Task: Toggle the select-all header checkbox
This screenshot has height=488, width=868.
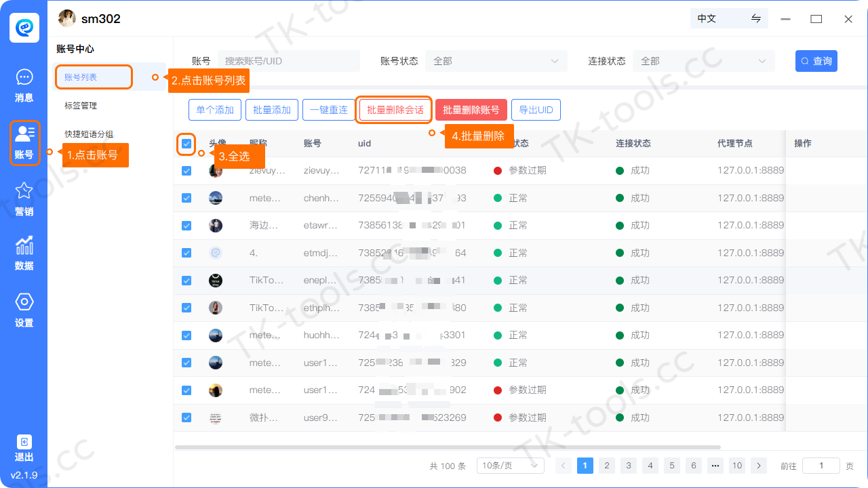Action: coord(186,144)
